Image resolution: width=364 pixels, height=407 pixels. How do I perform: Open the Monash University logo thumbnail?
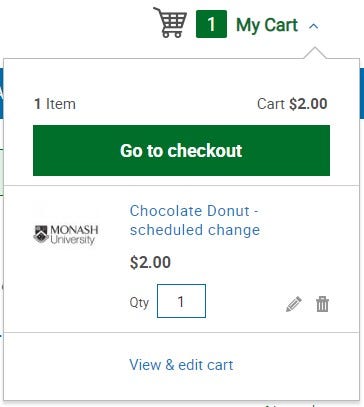66,235
